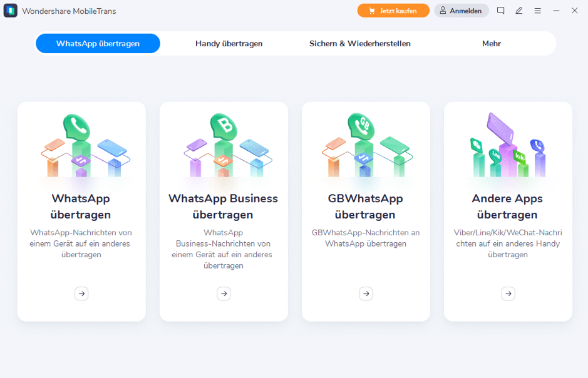Click the Wondershare MobileTrans app logo
The width and height of the screenshot is (588, 378).
pos(11,11)
